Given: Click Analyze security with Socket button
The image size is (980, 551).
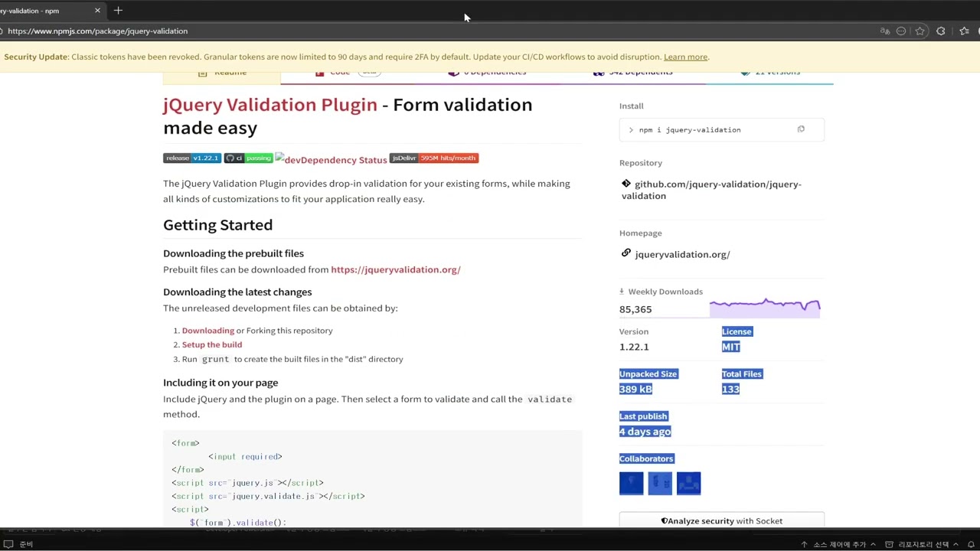Looking at the screenshot, I should pos(721,521).
